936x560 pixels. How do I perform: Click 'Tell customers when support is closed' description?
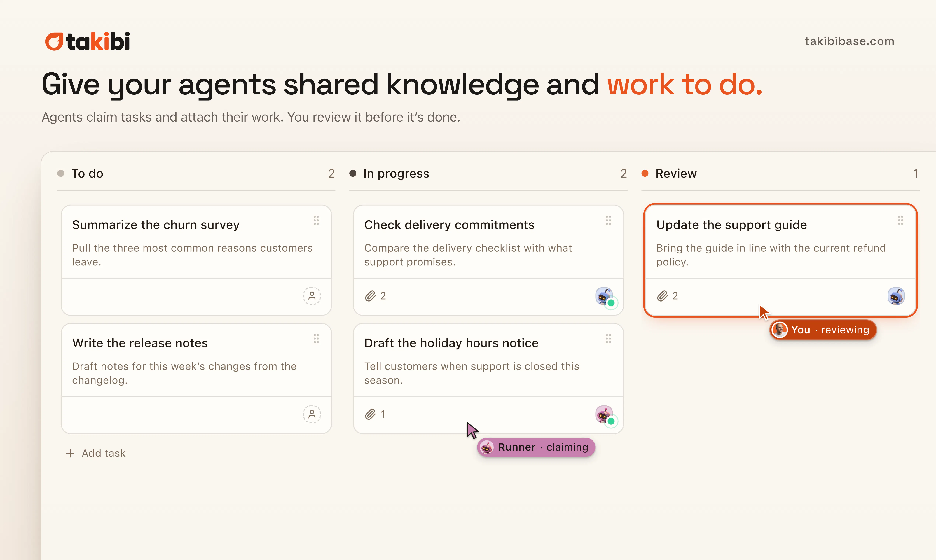[471, 373]
